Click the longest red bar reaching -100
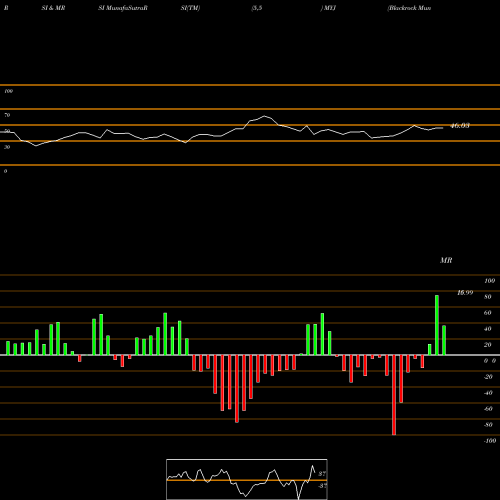Image resolution: width=500 pixels, height=500 pixels. [394, 395]
